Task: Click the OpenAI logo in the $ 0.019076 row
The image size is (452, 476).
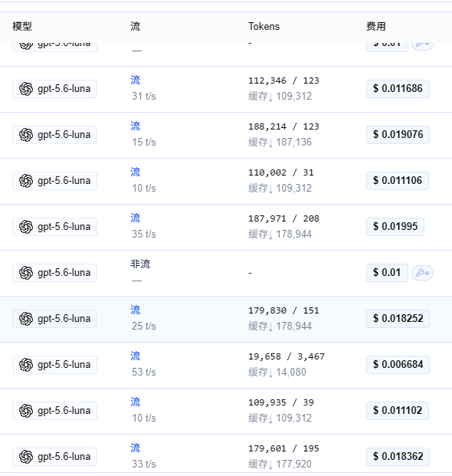Action: pos(26,135)
